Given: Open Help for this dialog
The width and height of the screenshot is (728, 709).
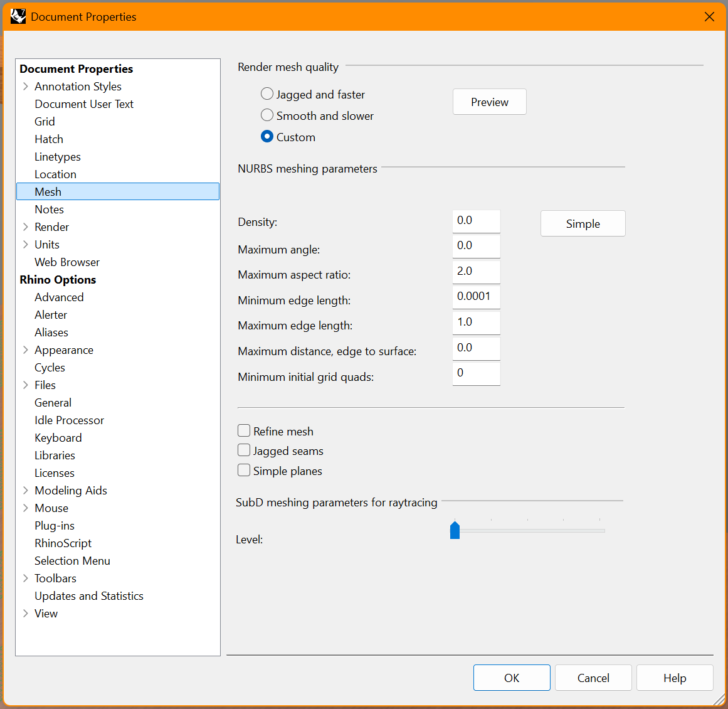Looking at the screenshot, I should click(675, 678).
